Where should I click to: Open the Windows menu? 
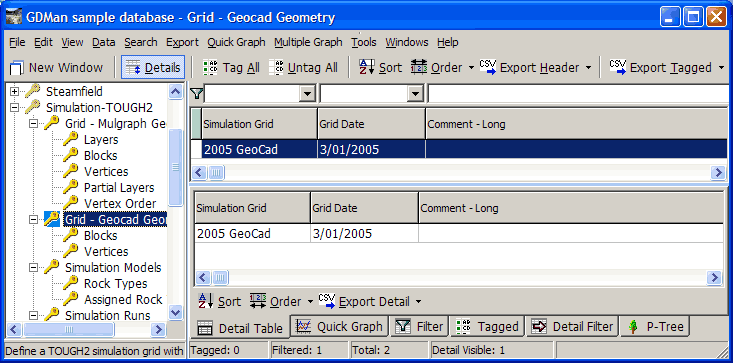[x=407, y=42]
